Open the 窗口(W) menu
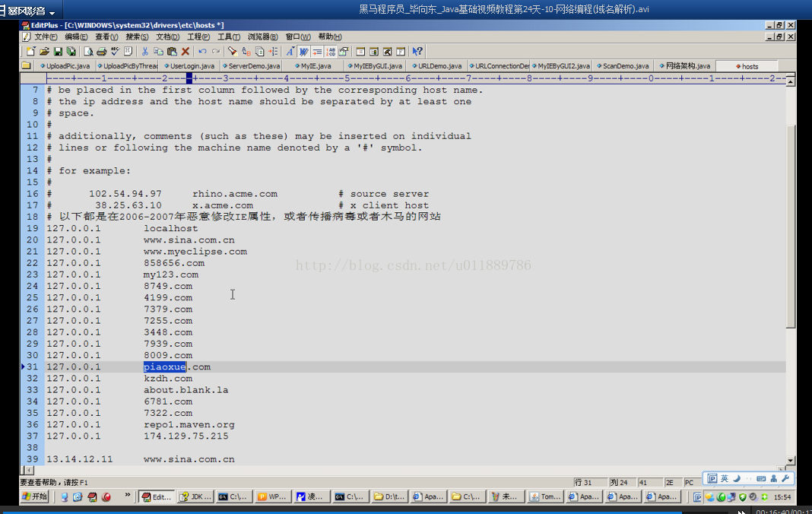Image resolution: width=812 pixels, height=514 pixels. 298,36
